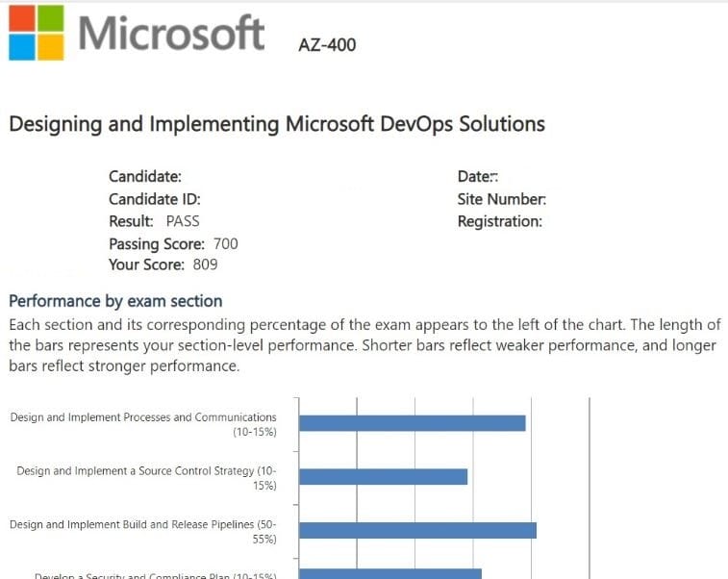
Task: Click the Processes and Communications performance bar
Action: pos(413,423)
